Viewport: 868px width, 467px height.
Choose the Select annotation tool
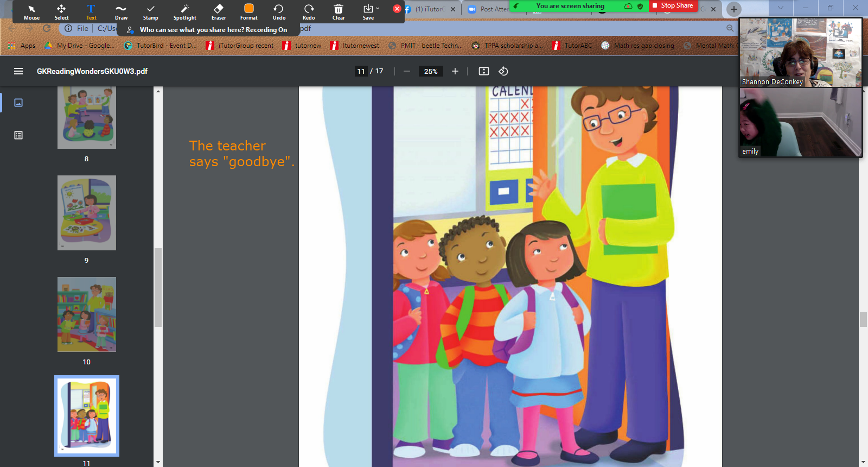[x=61, y=12]
